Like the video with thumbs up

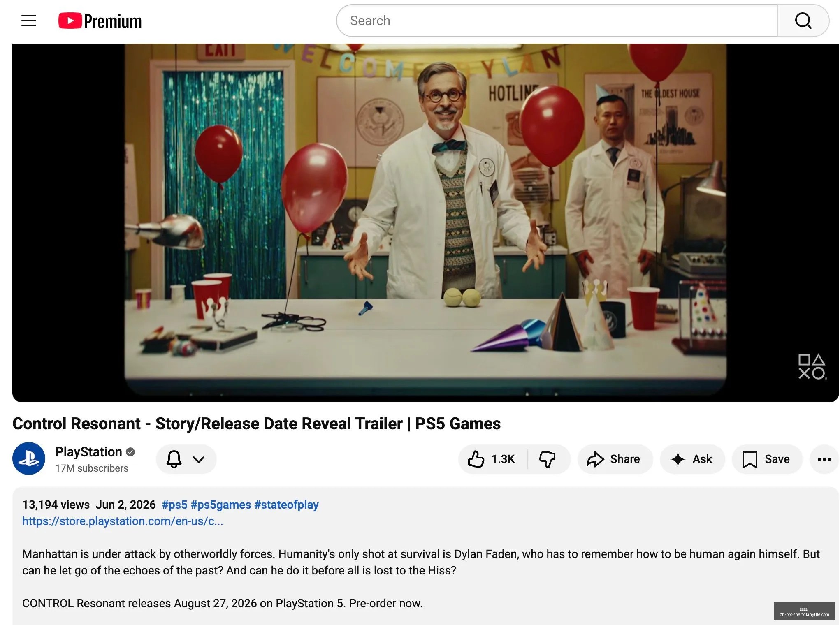point(492,459)
